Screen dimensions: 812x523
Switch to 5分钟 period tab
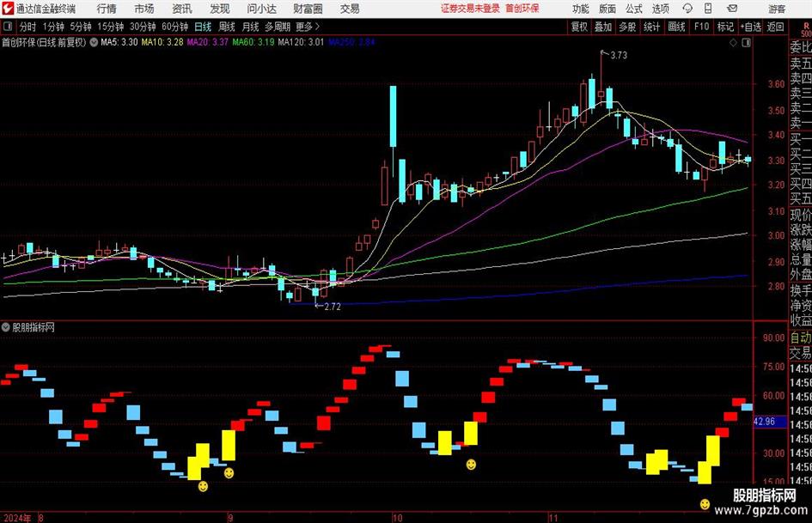80,27
